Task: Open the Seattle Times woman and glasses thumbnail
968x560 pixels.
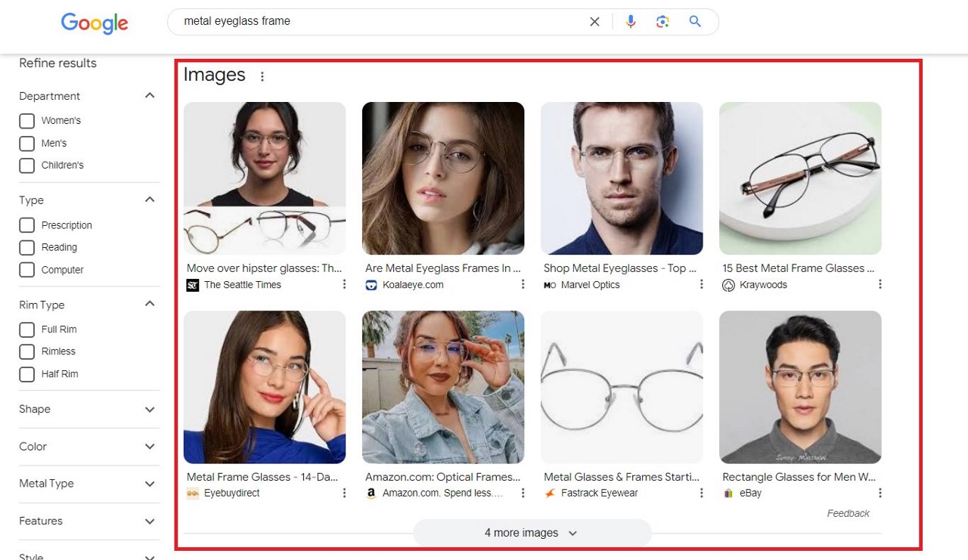Action: coord(265,178)
